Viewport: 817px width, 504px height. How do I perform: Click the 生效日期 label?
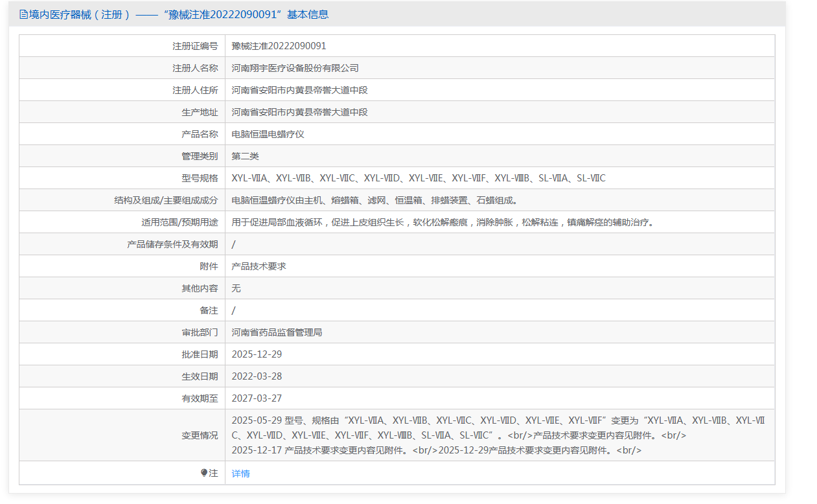[x=200, y=376]
